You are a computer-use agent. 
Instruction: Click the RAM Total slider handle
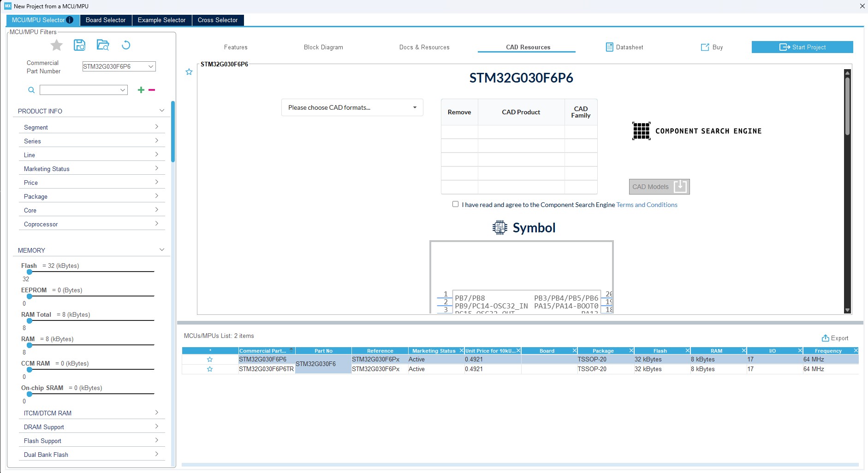(30, 321)
